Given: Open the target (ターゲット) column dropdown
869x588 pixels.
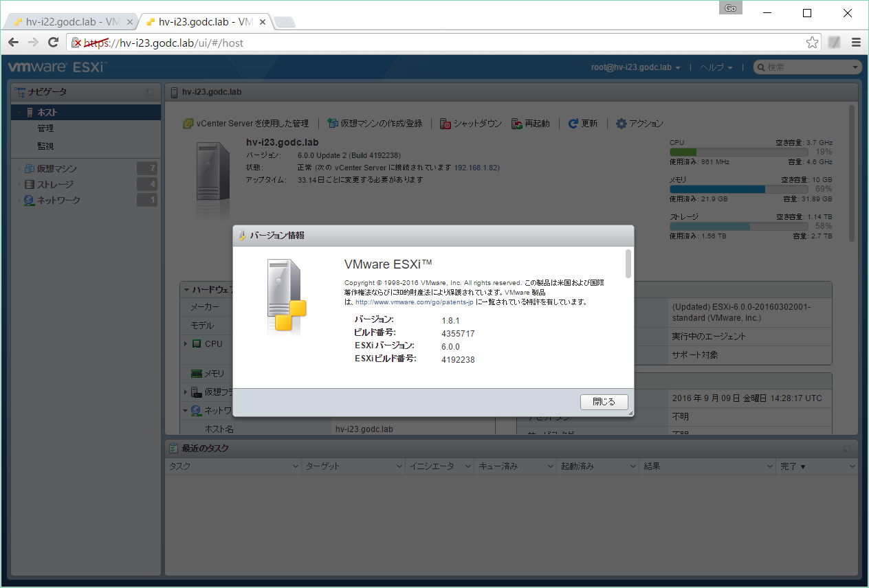Looking at the screenshot, I should [x=399, y=466].
